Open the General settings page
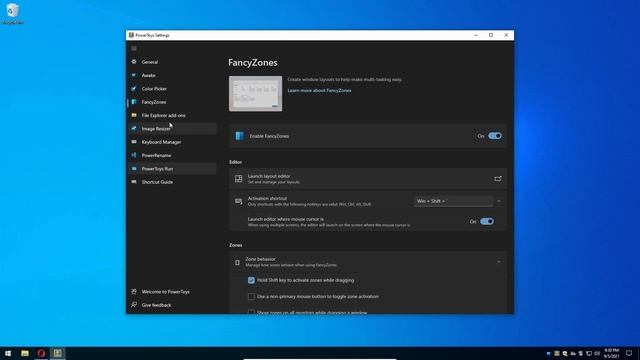 172,62
